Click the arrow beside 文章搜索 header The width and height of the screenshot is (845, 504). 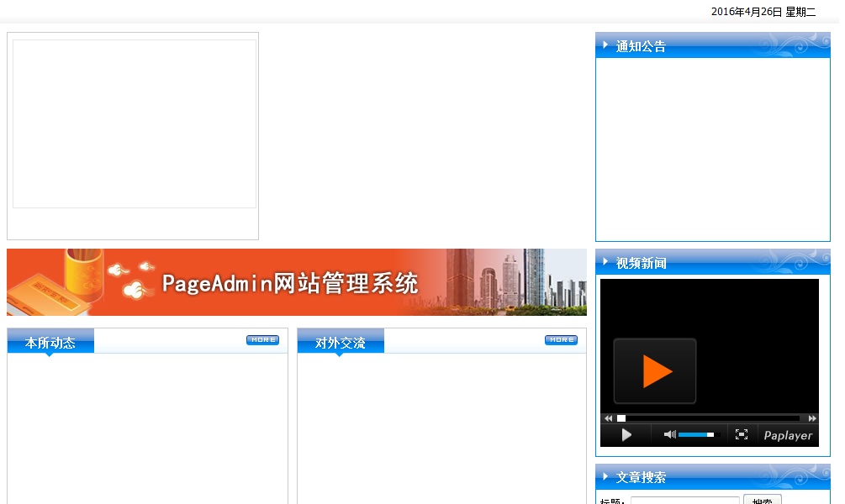pos(605,476)
